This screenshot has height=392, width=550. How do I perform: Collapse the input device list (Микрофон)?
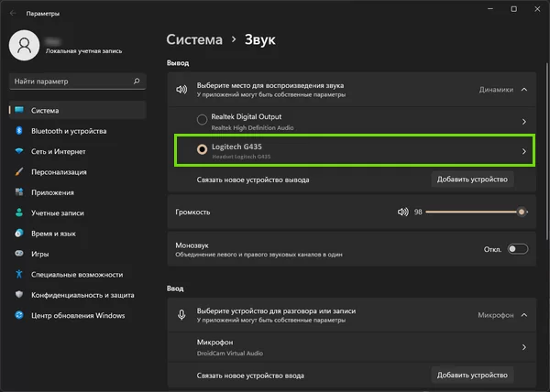523,315
